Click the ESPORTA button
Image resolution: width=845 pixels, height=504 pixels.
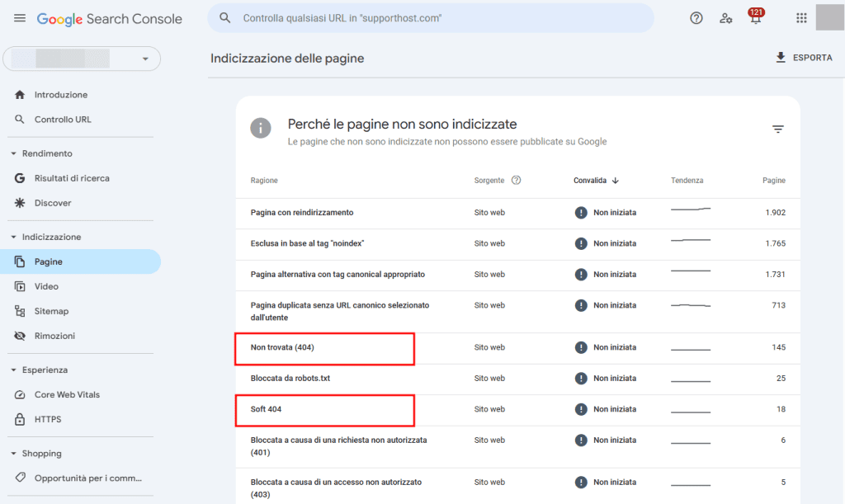(x=804, y=58)
